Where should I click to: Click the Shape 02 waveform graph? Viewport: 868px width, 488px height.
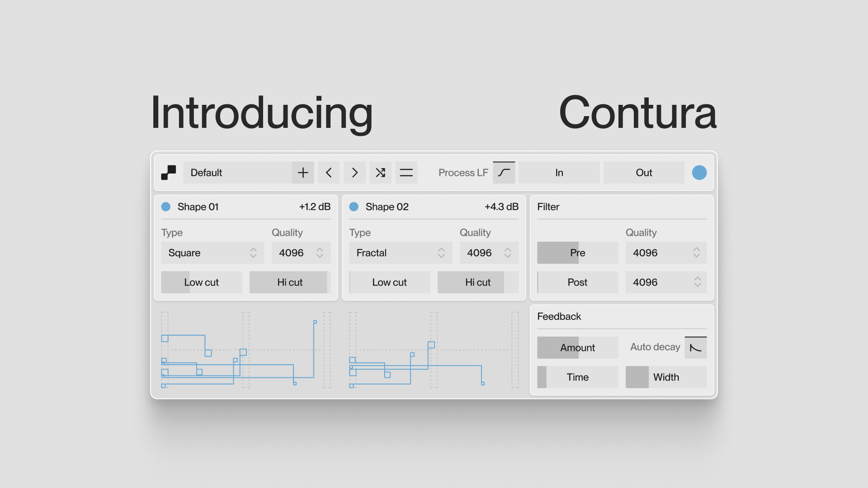coord(434,350)
